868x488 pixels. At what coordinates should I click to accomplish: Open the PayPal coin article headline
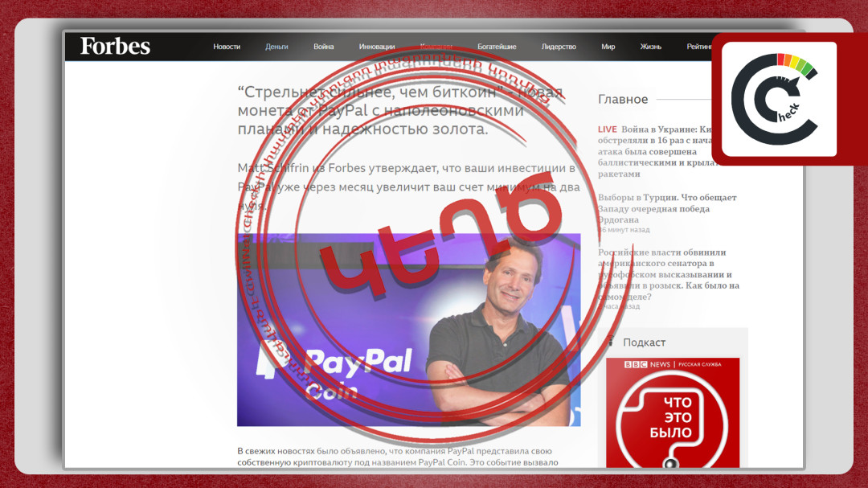click(x=400, y=110)
